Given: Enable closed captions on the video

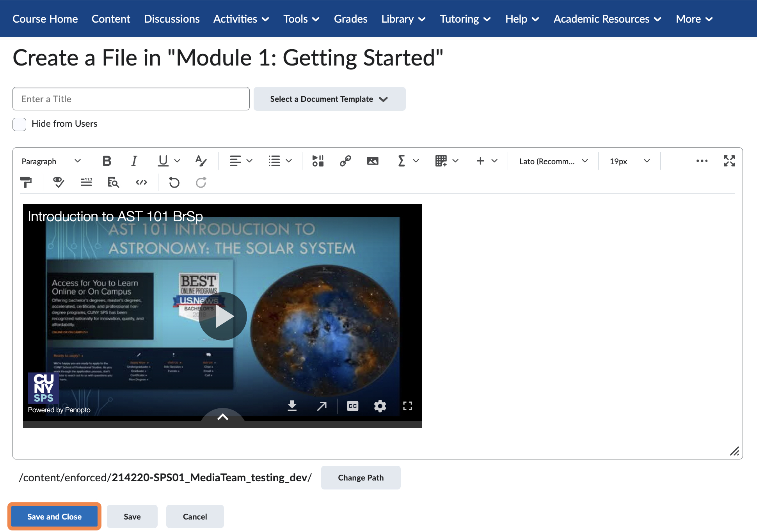Looking at the screenshot, I should (x=352, y=406).
